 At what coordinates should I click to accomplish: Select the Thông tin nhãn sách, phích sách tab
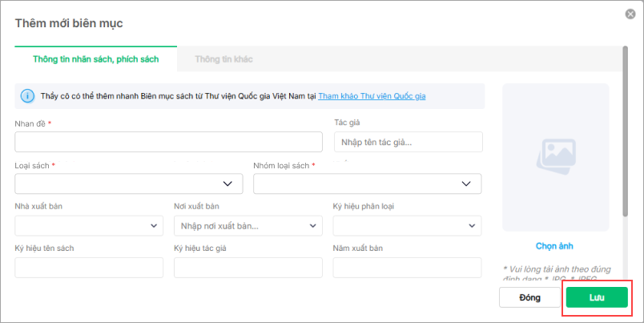(95, 59)
